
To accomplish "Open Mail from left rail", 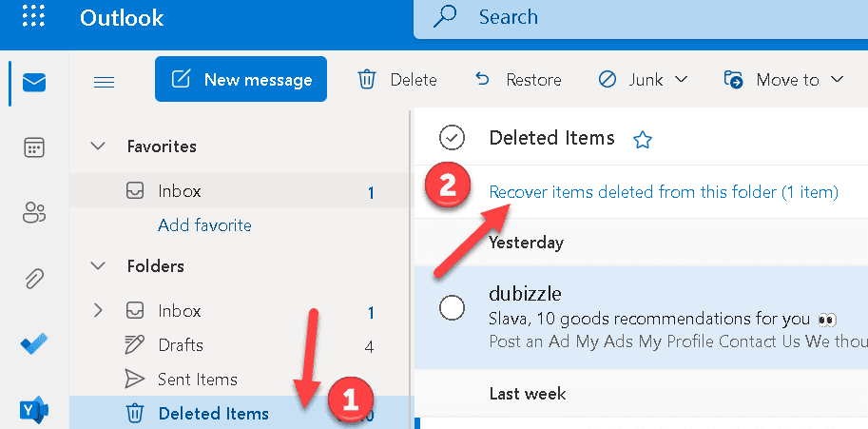I will (x=34, y=84).
